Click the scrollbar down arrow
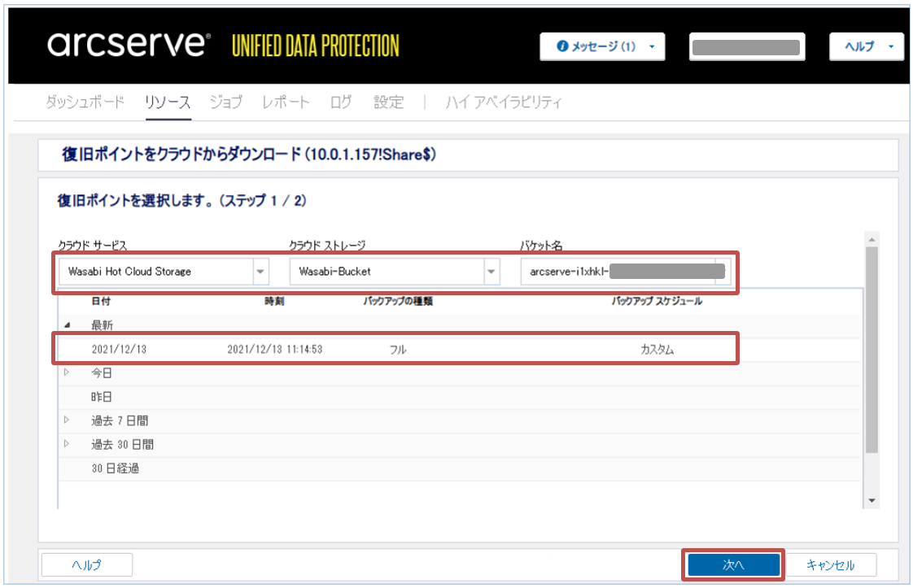The width and height of the screenshot is (913, 588). tap(871, 501)
